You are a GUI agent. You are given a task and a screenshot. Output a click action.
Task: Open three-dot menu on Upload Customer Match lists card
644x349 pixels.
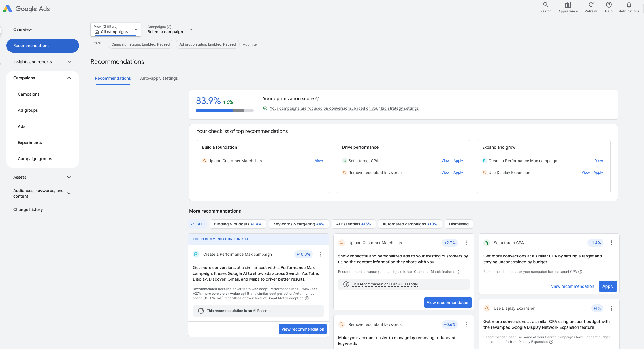tap(466, 243)
